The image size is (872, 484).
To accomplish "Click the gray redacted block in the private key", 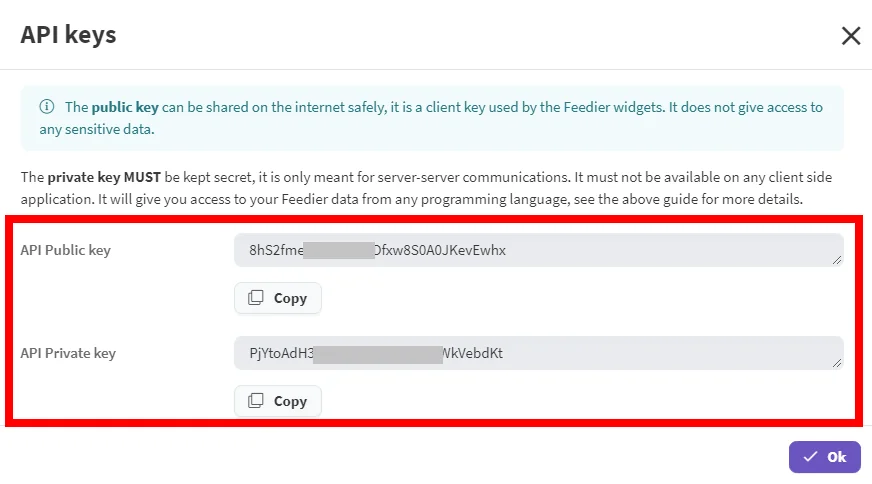I will tap(378, 354).
